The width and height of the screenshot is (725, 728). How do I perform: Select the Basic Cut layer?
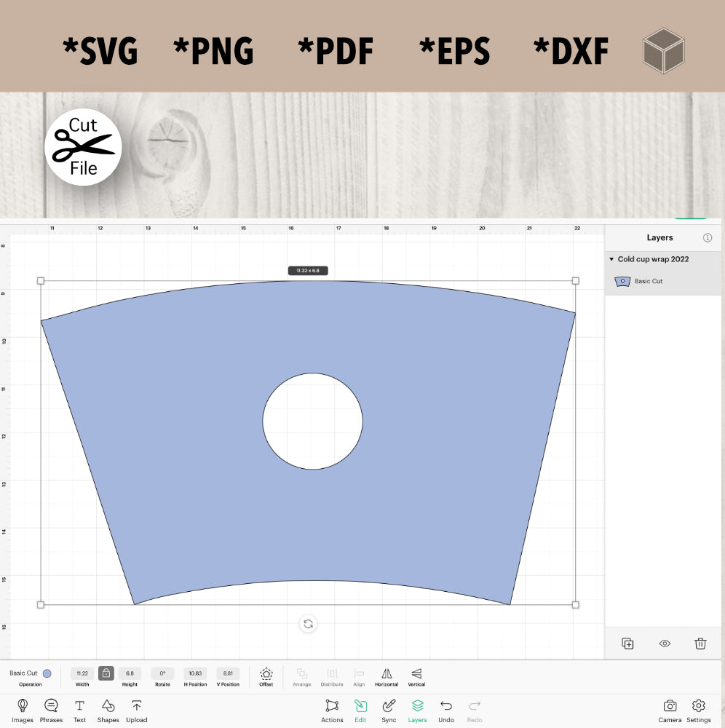pos(648,281)
